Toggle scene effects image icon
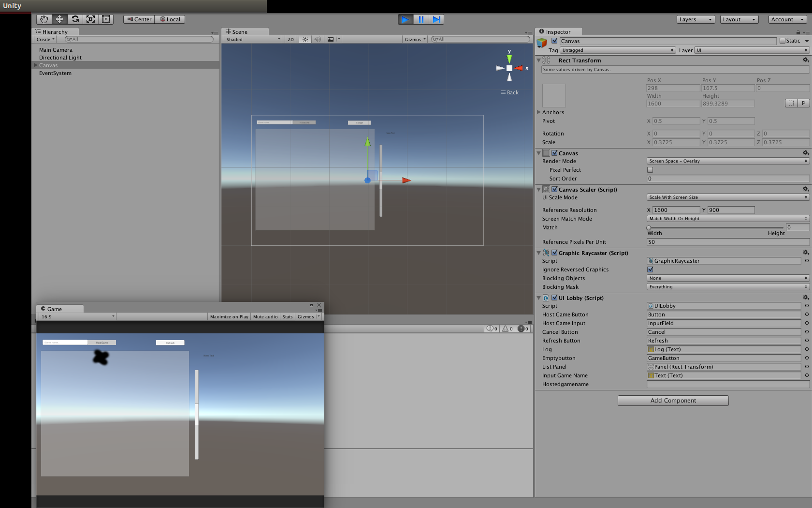The width and height of the screenshot is (812, 508). click(x=331, y=40)
